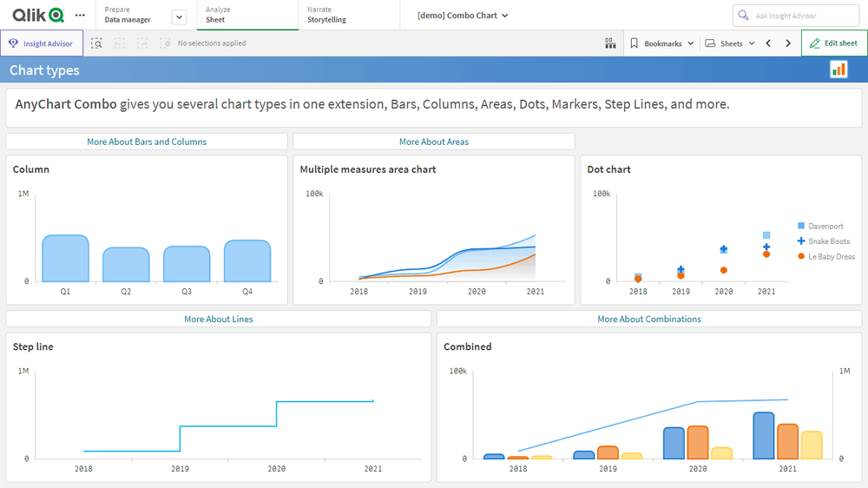This screenshot has width=868, height=488.
Task: Toggle Le Baby Dress legend item
Action: pyautogui.click(x=831, y=257)
